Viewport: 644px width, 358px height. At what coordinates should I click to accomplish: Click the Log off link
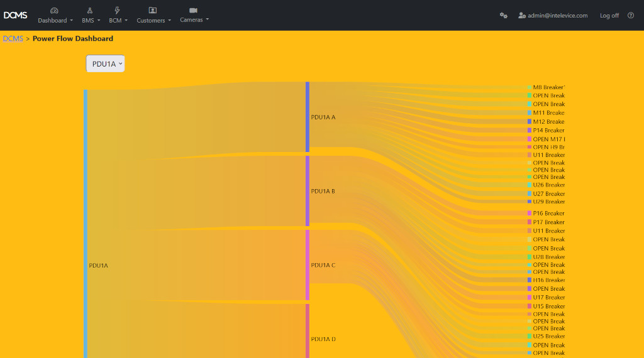coord(609,16)
